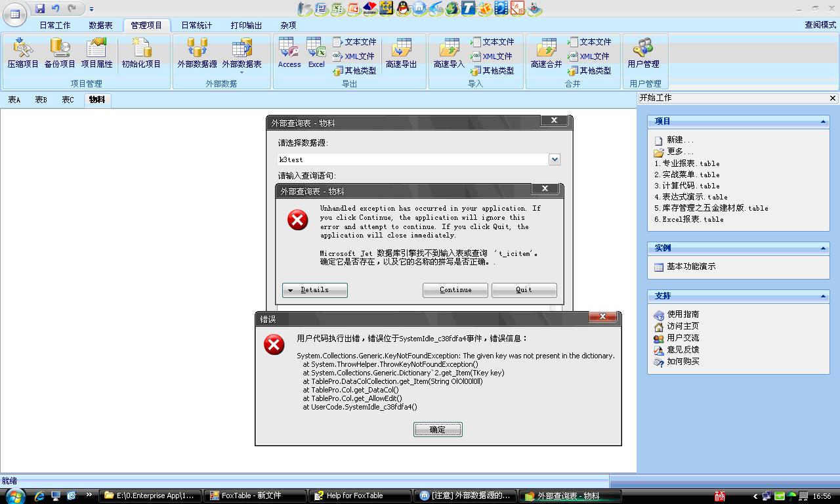The width and height of the screenshot is (840, 504).
Task: Open 项目属性 project properties
Action: click(96, 53)
